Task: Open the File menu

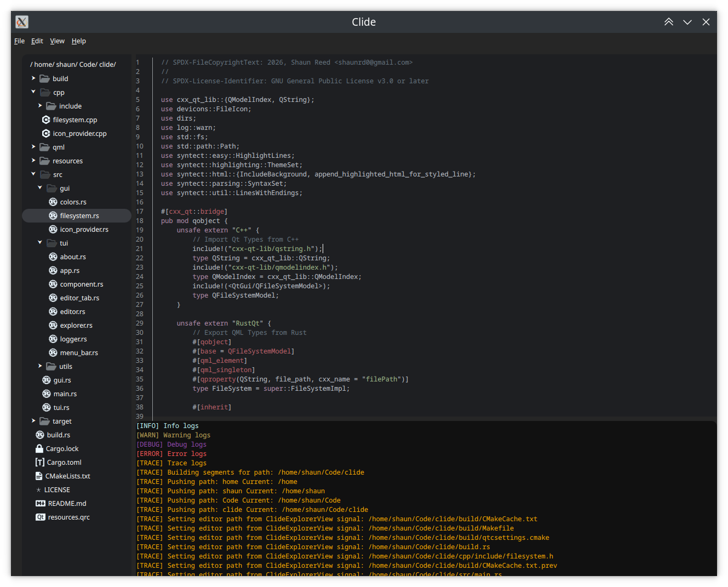Action: tap(19, 41)
